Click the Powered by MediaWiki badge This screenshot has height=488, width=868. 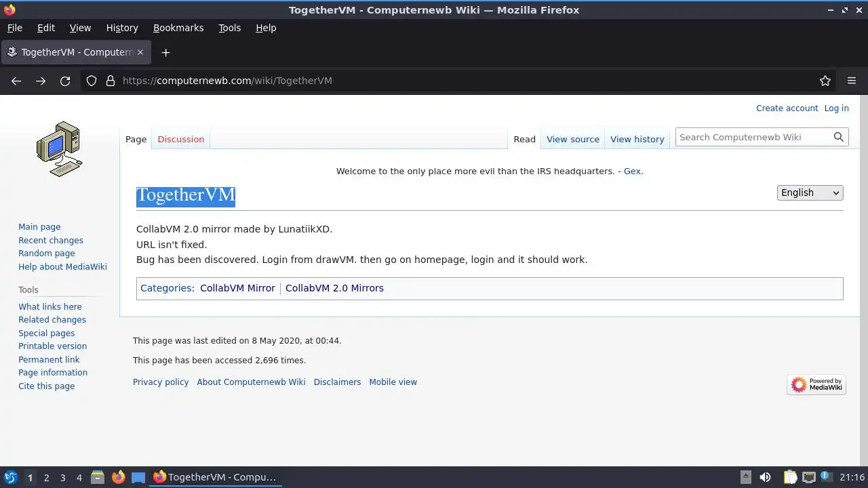point(816,384)
